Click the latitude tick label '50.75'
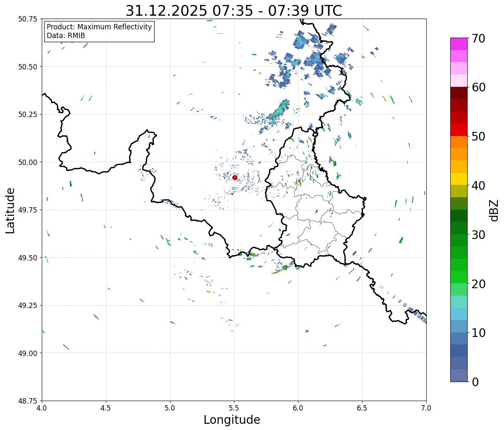Screen dimensions: 504x430 28,19
